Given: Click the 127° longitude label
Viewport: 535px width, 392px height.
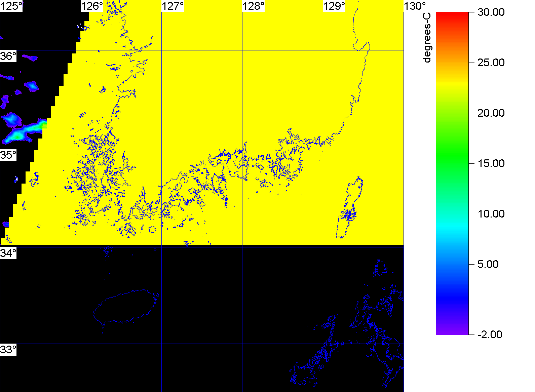Looking at the screenshot, I should click(173, 6).
